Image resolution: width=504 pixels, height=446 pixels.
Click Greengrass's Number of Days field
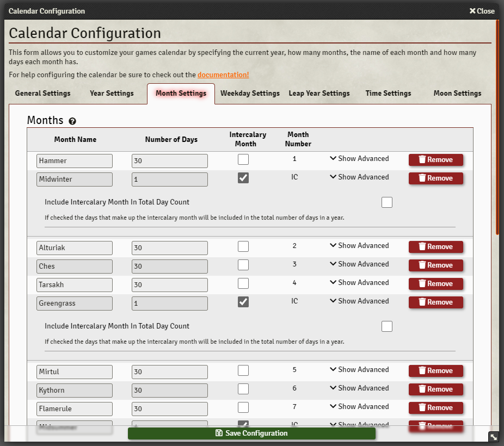[x=170, y=303]
